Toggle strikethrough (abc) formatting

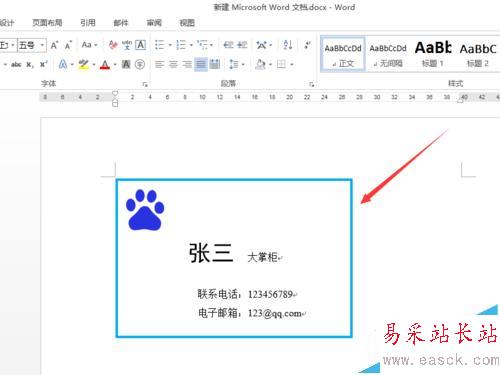click(16, 64)
